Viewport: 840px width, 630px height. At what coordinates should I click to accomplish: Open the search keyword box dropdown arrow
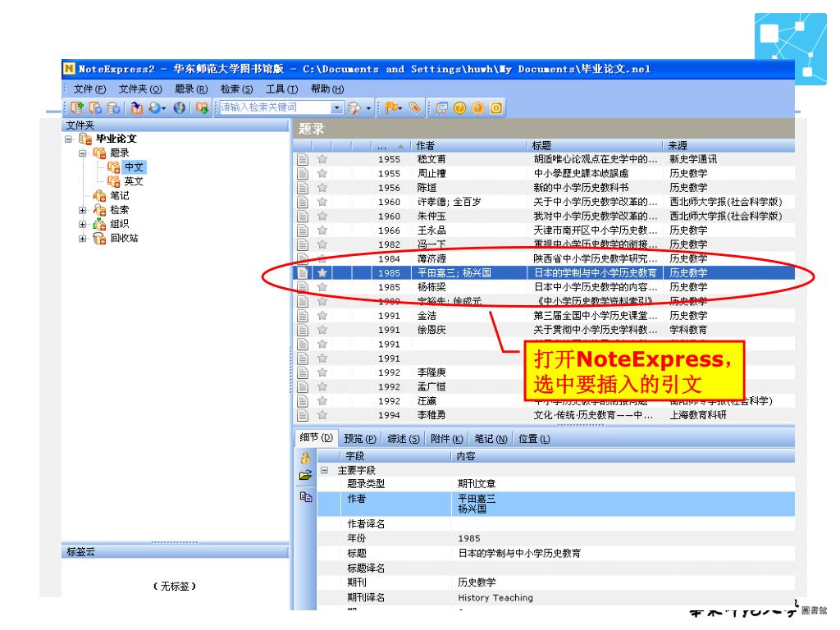point(337,107)
